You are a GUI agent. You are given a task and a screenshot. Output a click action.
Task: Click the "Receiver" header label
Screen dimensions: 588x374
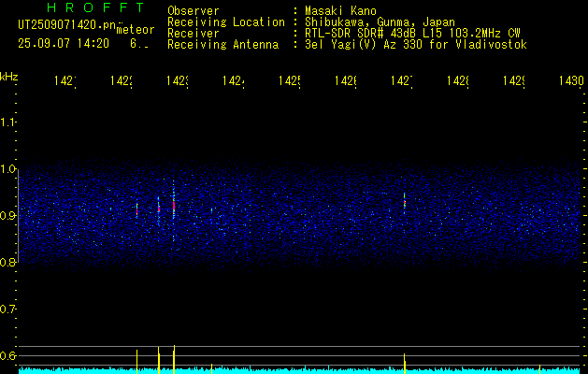[194, 34]
